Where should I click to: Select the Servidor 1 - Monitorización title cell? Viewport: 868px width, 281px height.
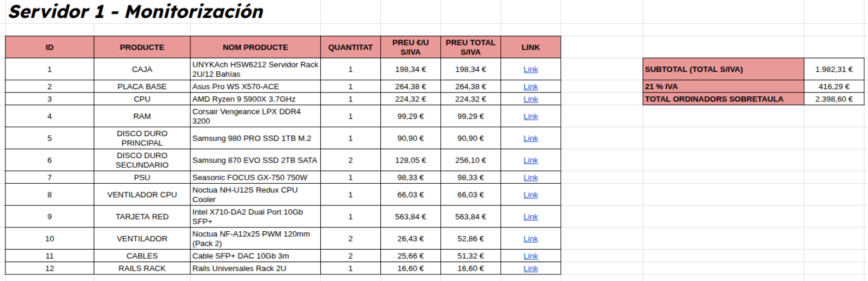click(136, 12)
